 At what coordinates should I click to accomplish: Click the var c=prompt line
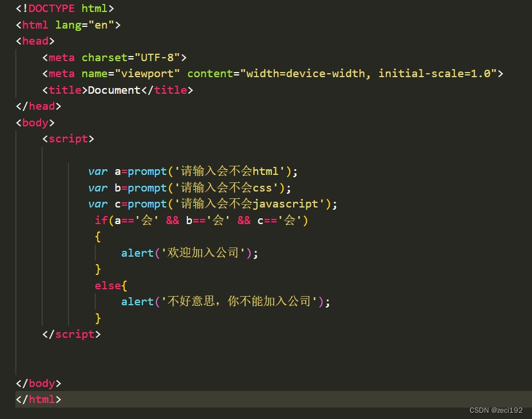tap(213, 204)
